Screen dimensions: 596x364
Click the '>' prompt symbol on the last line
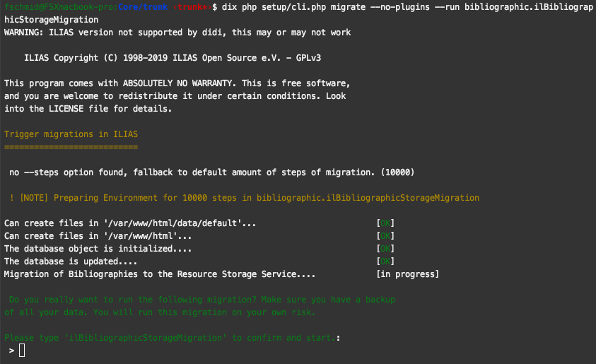[12, 351]
